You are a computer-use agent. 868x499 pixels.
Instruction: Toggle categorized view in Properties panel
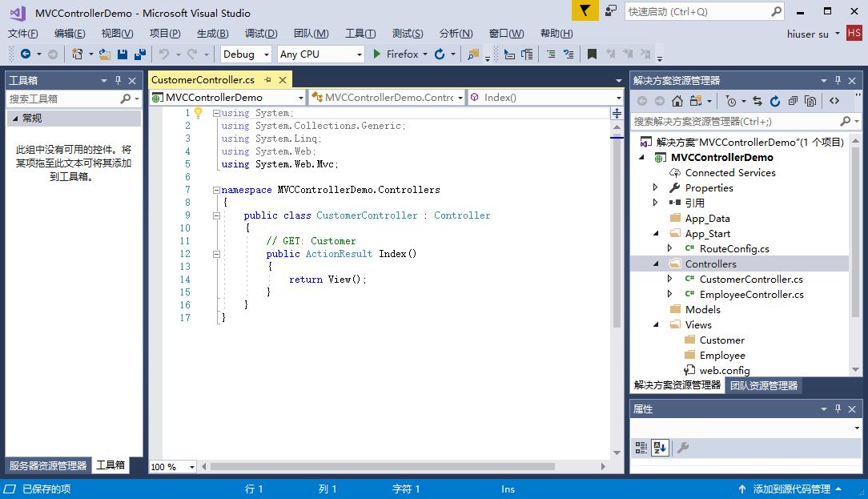pos(641,448)
